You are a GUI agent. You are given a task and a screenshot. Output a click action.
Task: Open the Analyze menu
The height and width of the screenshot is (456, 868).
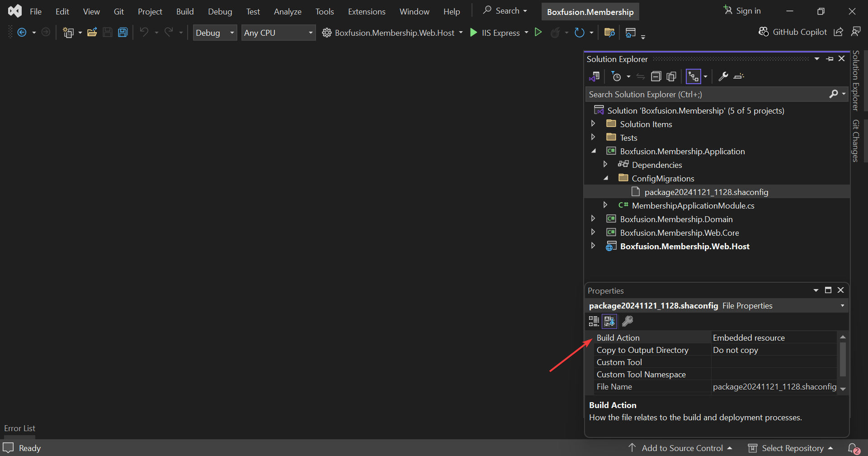pos(288,11)
